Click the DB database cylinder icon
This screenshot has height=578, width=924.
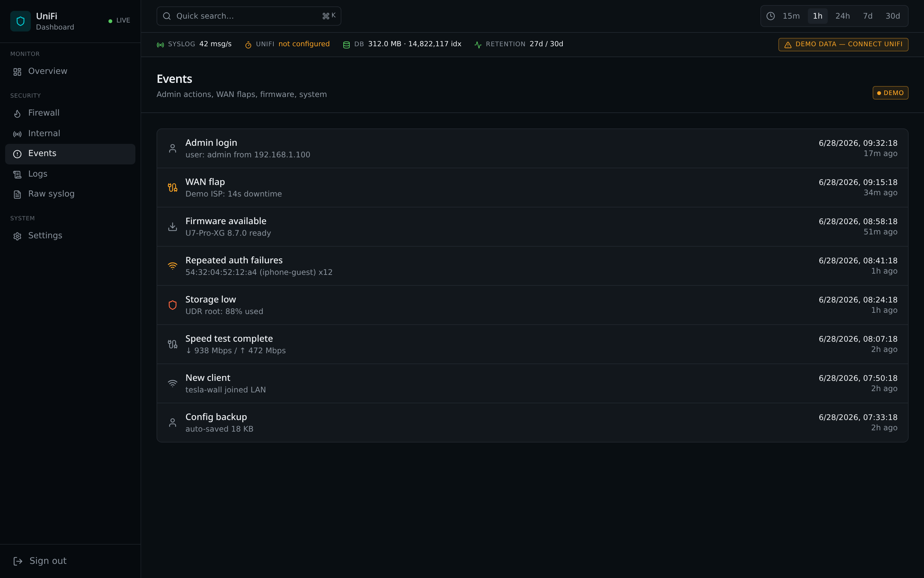346,45
